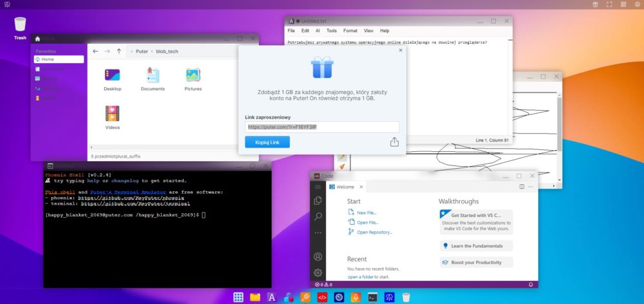Image resolution: width=644 pixels, height=304 pixels.
Task: Open the Format menu in text editor
Action: (350, 31)
